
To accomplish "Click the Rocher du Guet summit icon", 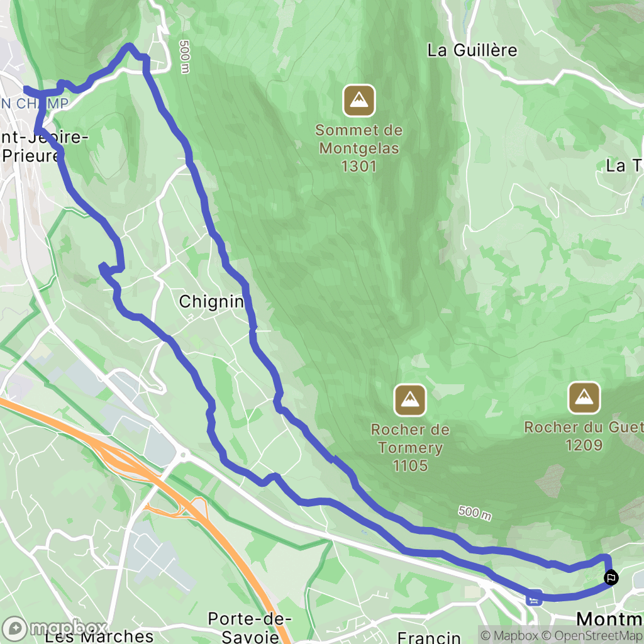I will click(584, 397).
